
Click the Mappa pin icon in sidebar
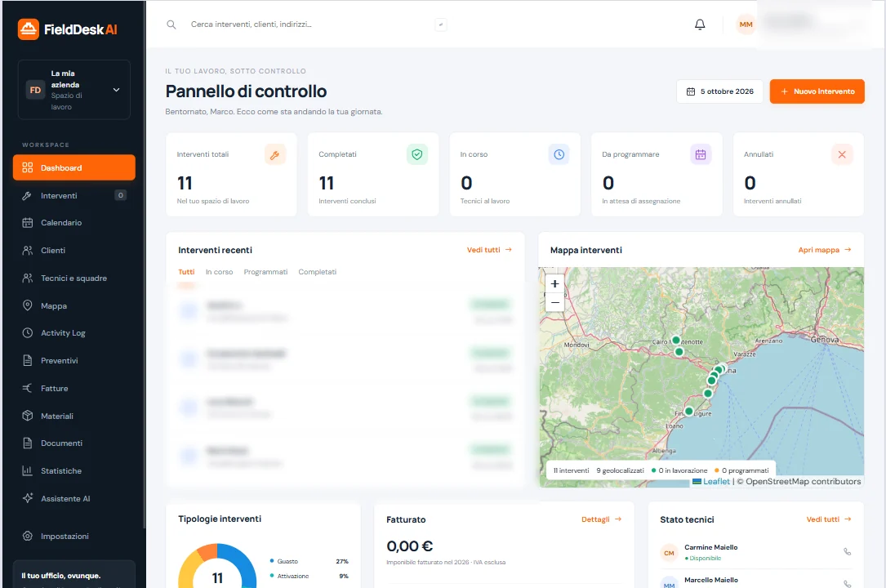[27, 305]
